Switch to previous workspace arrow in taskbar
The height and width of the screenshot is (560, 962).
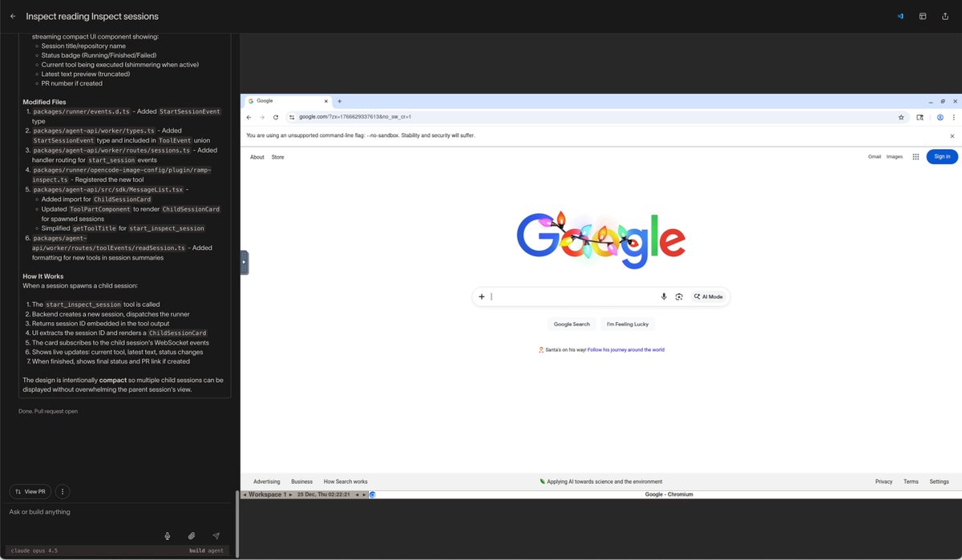(x=245, y=494)
